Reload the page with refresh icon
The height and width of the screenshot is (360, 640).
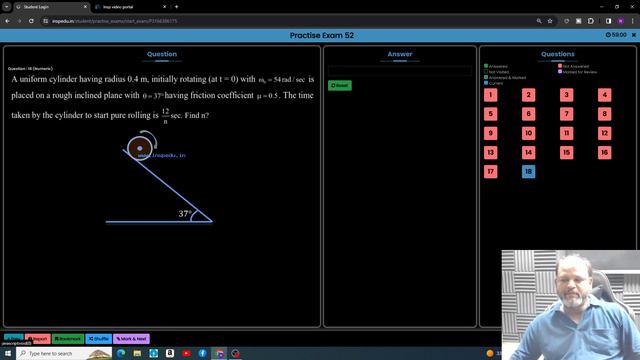coord(31,21)
